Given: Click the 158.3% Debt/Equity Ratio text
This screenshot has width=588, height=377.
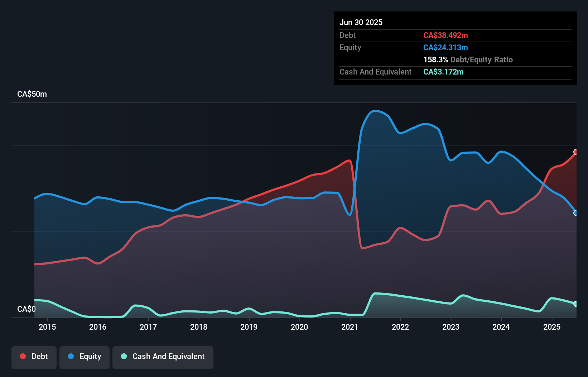Looking at the screenshot, I should [468, 59].
